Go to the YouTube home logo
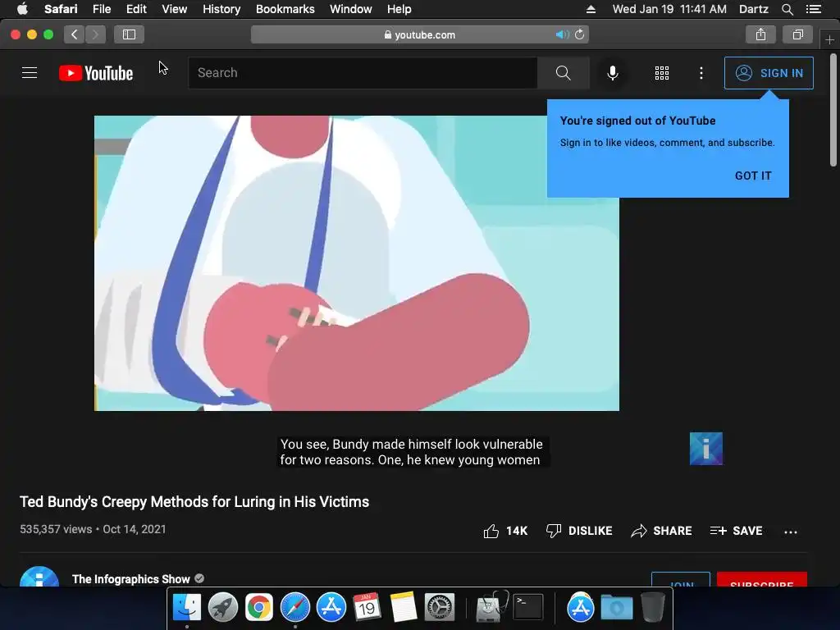 coord(96,73)
